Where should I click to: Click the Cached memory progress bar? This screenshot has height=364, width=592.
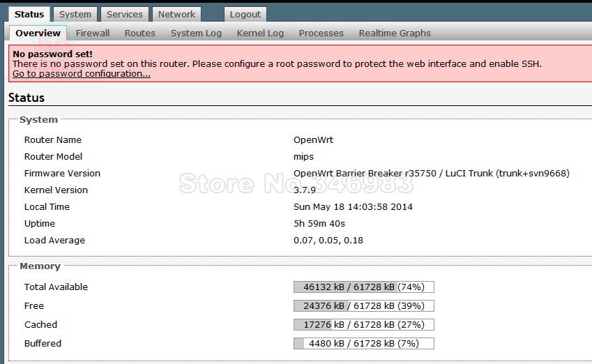coord(363,325)
